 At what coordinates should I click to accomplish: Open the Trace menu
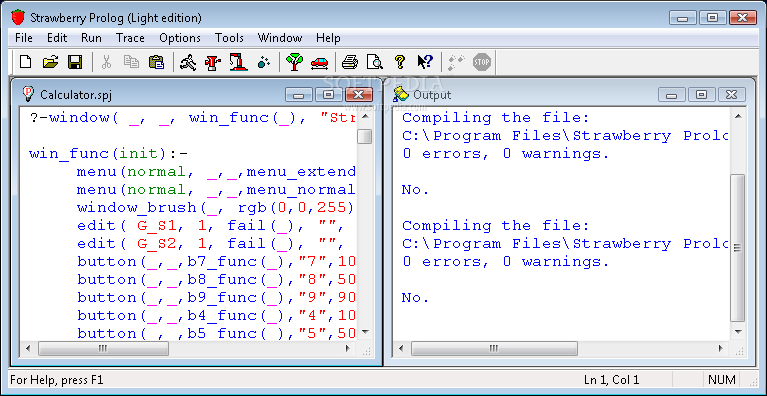tap(130, 38)
